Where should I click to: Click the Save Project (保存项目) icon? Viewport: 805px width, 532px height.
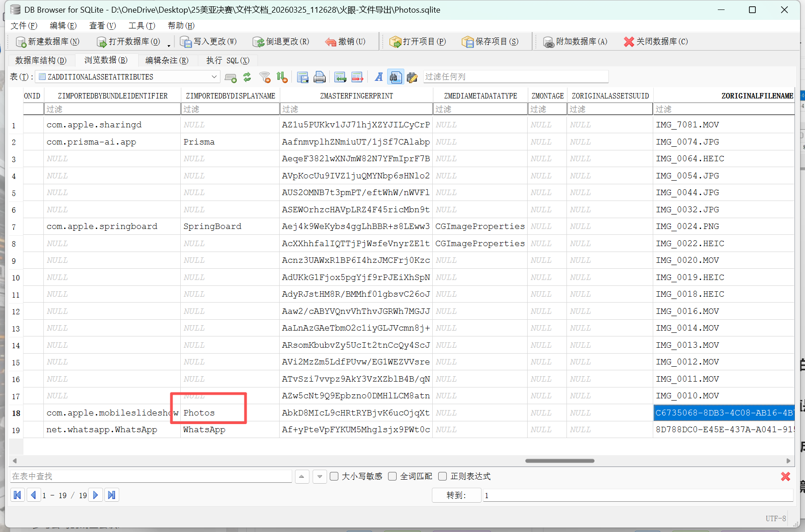point(468,42)
